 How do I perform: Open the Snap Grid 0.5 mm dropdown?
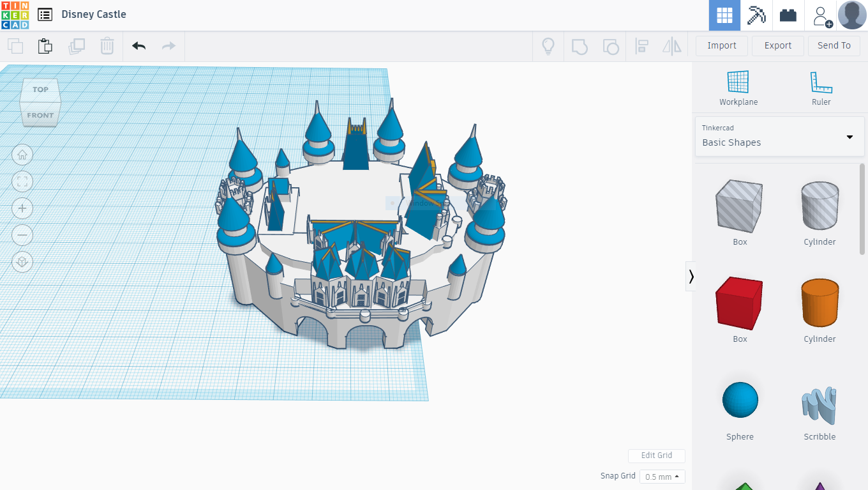(x=661, y=477)
